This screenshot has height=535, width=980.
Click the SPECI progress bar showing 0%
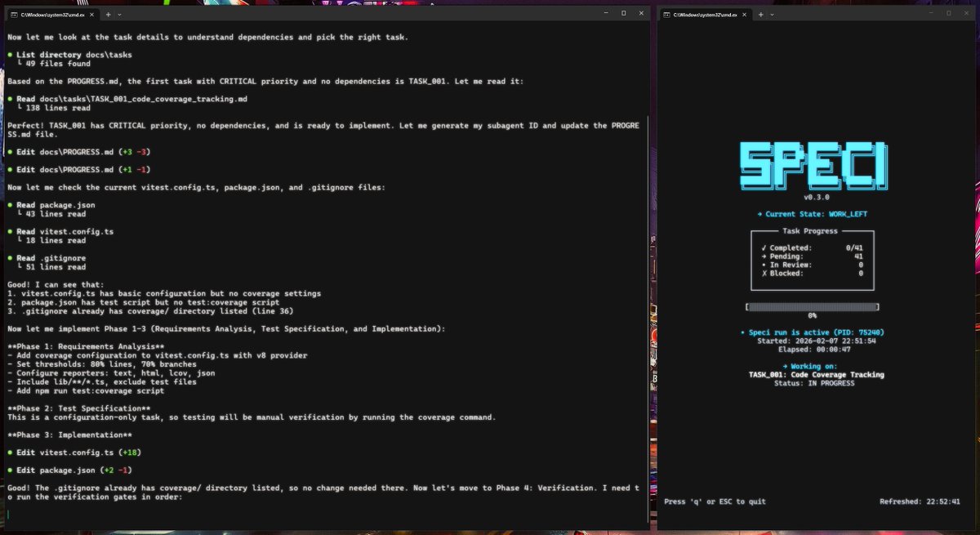(813, 306)
